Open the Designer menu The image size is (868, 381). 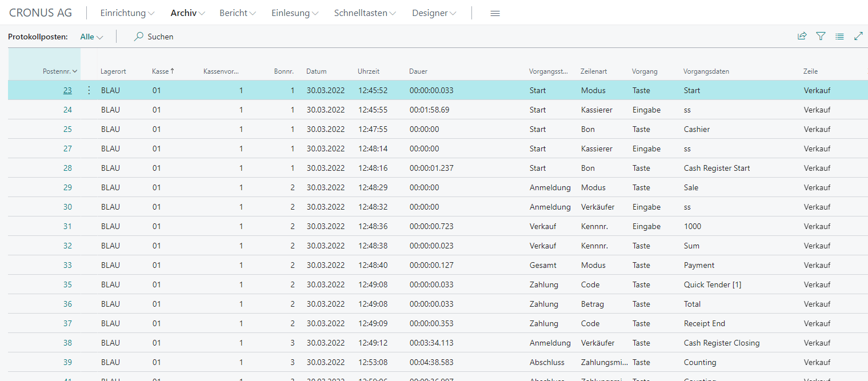pos(434,13)
